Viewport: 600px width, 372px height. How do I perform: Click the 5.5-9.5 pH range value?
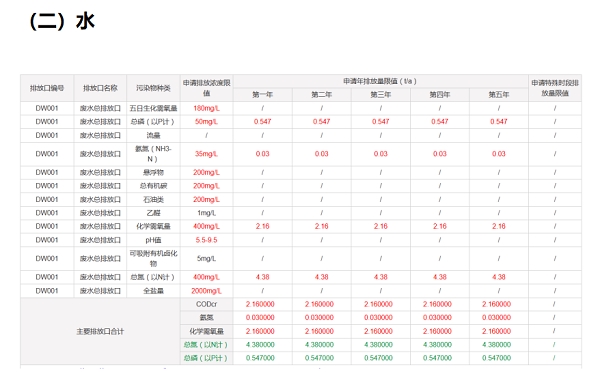click(206, 240)
